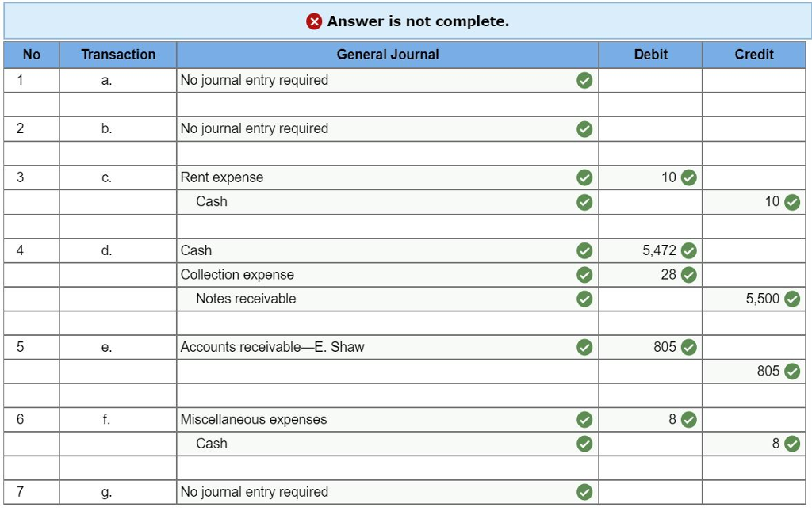Click the checkmark on transaction g's journal row
This screenshot has width=812, height=511.
point(584,491)
